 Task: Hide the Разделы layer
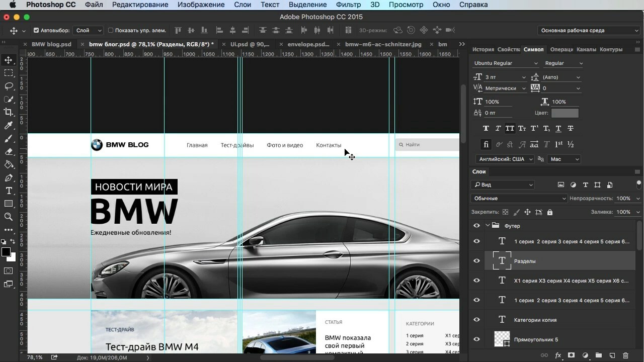[x=476, y=261]
